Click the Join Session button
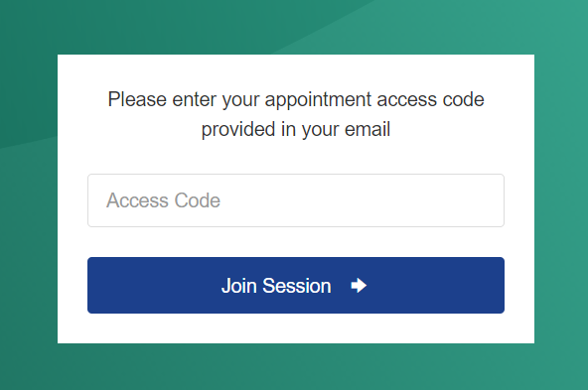The width and height of the screenshot is (588, 390). pos(296,285)
